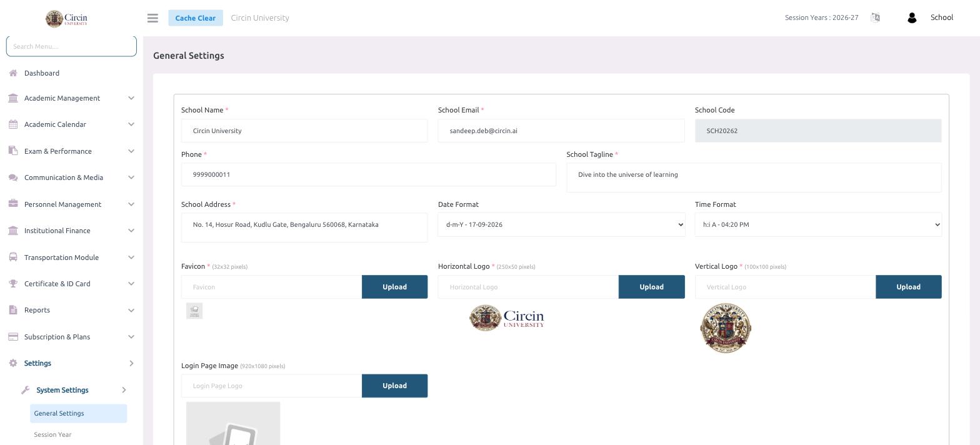
Task: Expand Subscription & Plans chevron
Action: click(131, 337)
